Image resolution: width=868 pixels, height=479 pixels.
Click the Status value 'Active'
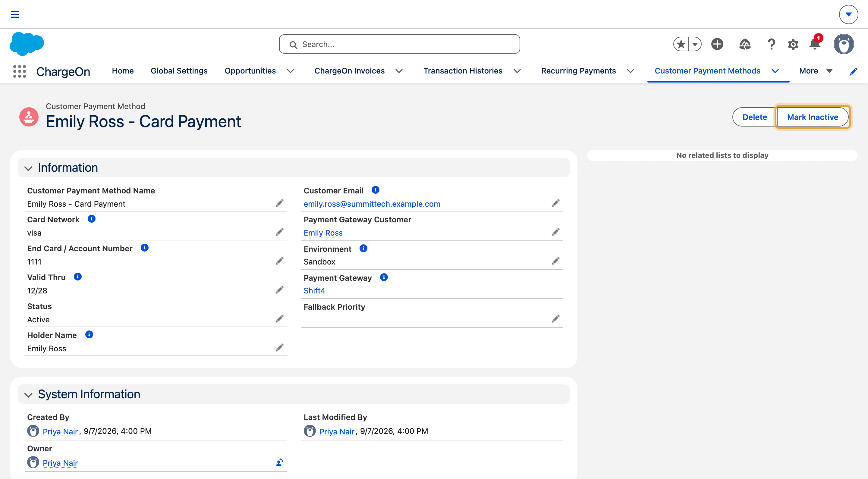click(x=38, y=320)
